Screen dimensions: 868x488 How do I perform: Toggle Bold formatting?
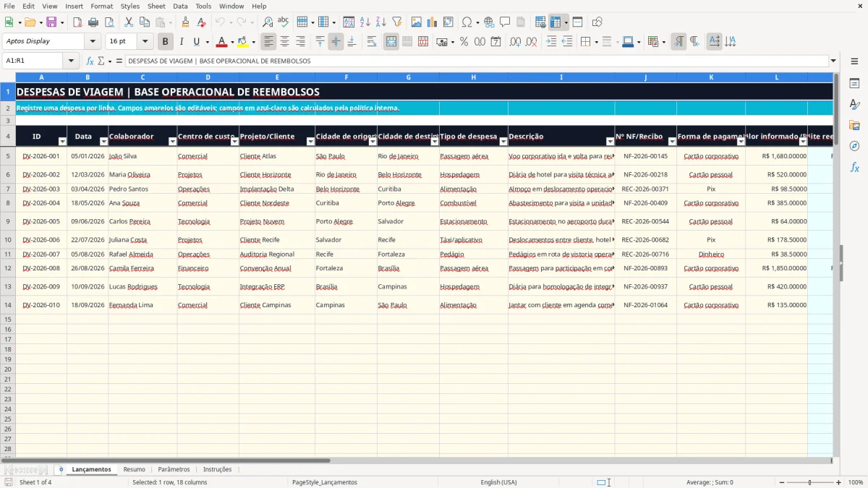point(166,42)
